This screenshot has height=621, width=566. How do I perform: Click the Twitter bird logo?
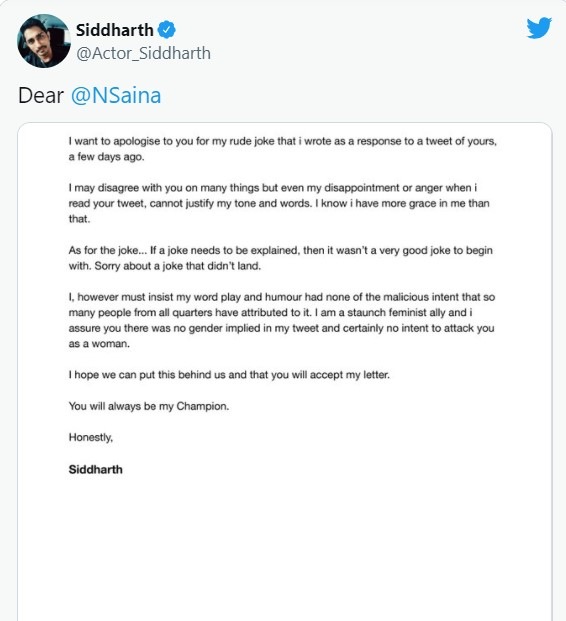539,27
